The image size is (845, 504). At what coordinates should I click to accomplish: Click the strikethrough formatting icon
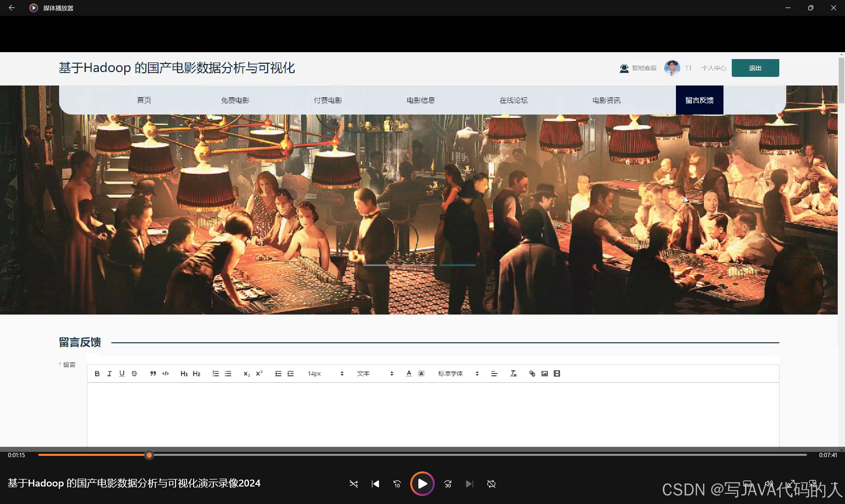(134, 374)
